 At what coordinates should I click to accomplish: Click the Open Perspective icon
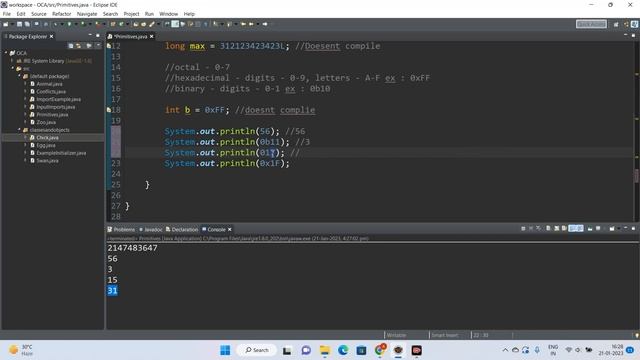point(616,24)
